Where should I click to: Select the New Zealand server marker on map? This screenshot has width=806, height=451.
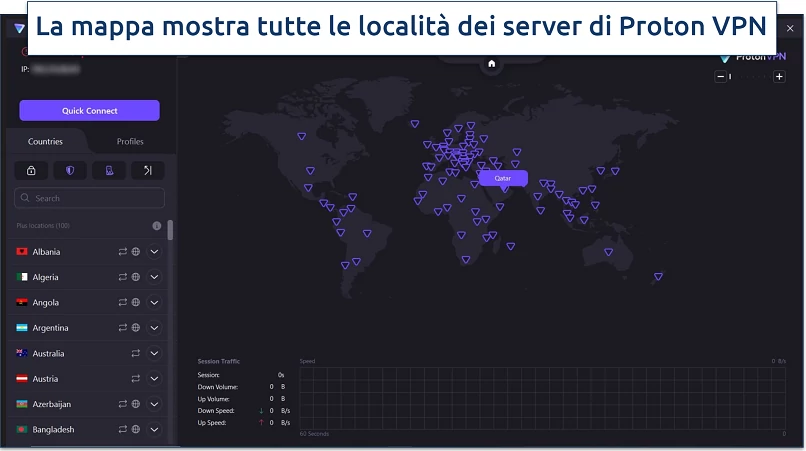(658, 277)
